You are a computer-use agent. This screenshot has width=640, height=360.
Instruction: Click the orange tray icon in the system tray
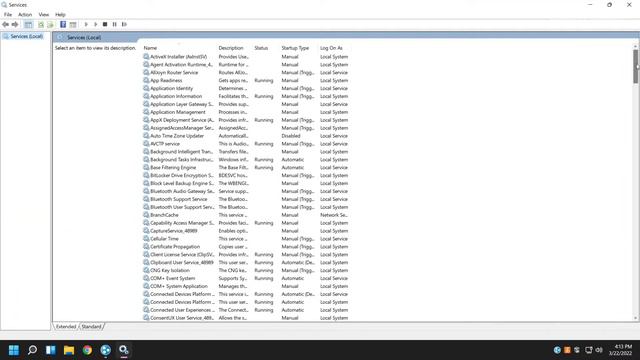(567, 350)
